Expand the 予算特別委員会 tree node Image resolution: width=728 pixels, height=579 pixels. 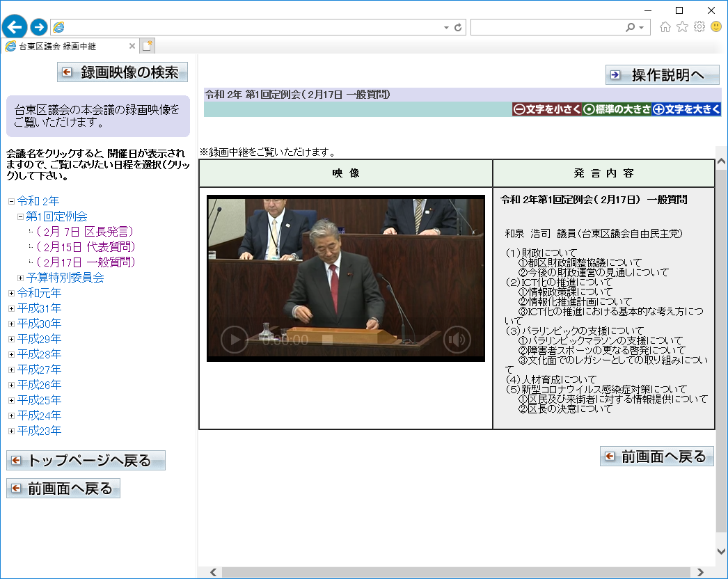click(20, 278)
